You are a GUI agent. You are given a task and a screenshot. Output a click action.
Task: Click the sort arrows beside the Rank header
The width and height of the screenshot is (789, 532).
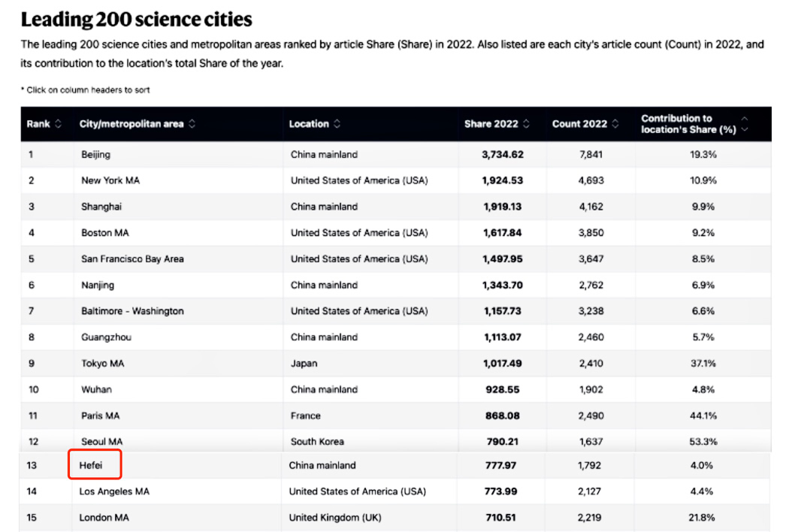coord(58,124)
